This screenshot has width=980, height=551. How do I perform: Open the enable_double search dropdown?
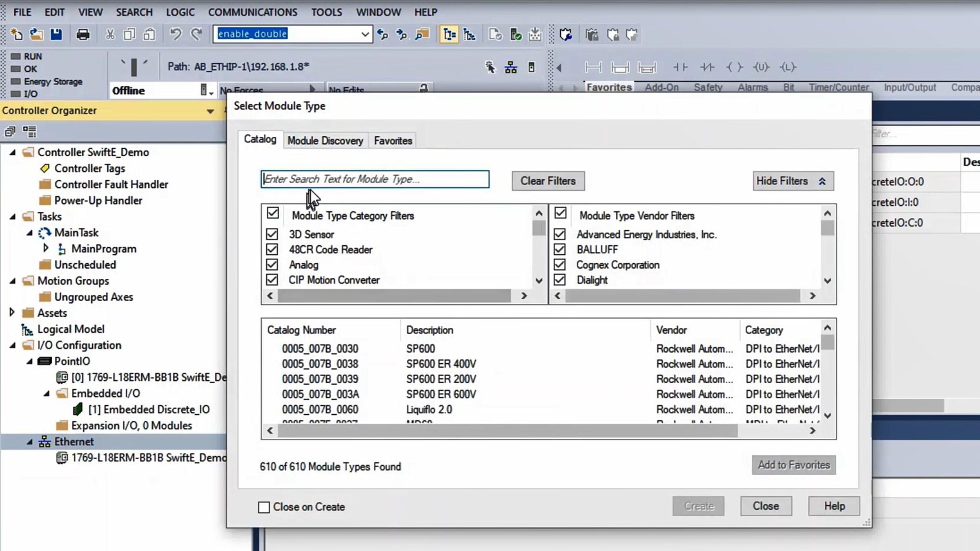point(365,34)
